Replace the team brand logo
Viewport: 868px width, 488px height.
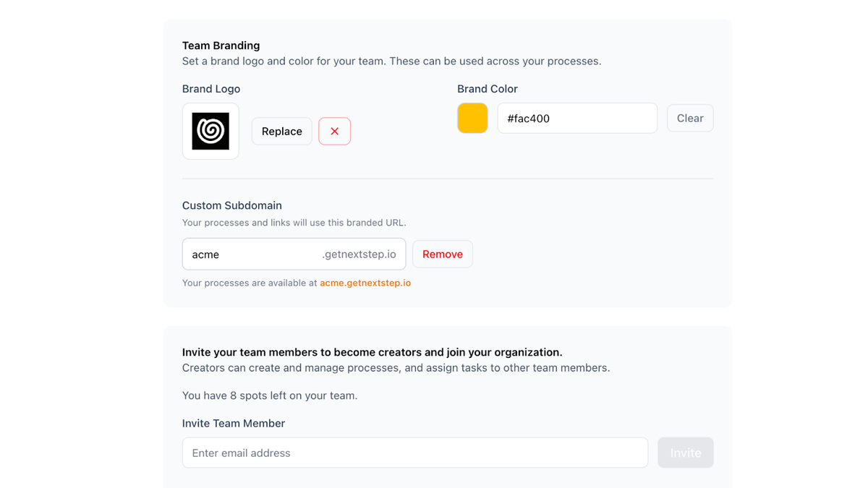point(281,131)
